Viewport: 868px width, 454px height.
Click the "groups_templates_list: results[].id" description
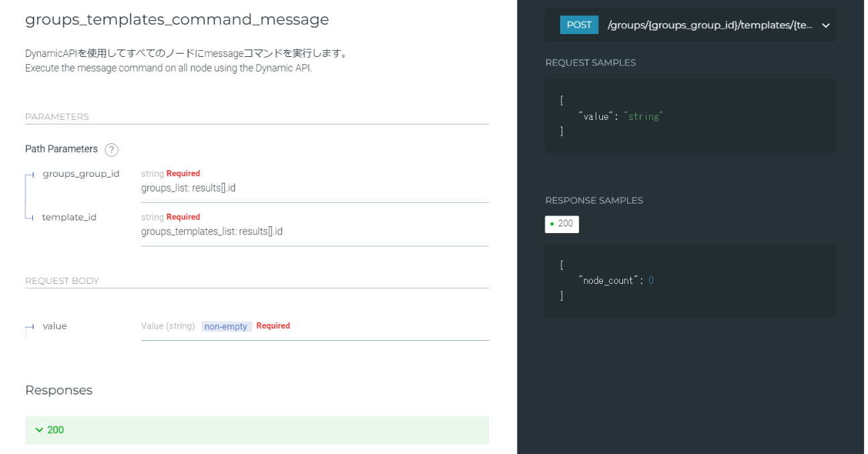pos(211,232)
